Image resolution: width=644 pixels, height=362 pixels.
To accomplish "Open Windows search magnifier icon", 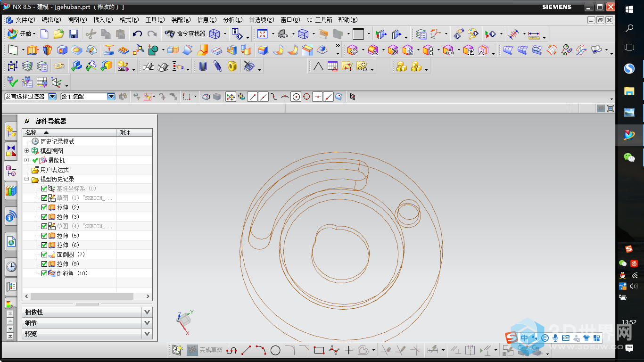I will pyautogui.click(x=629, y=28).
